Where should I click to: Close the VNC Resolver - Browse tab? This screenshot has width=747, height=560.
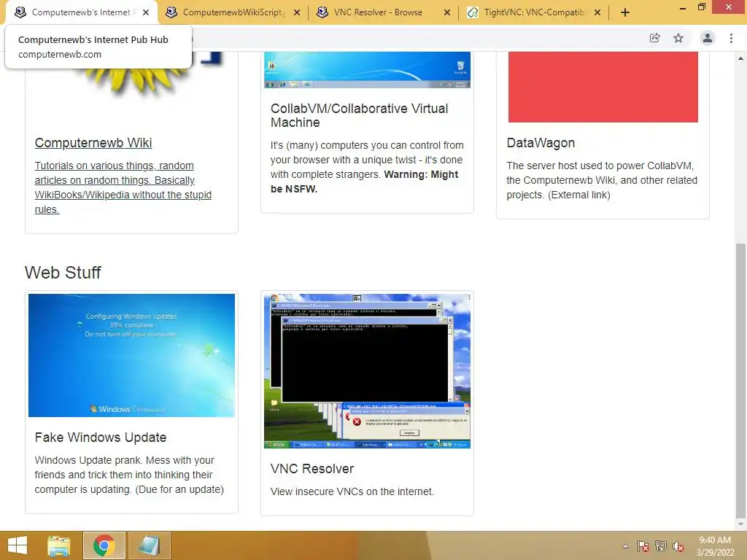[x=447, y=12]
